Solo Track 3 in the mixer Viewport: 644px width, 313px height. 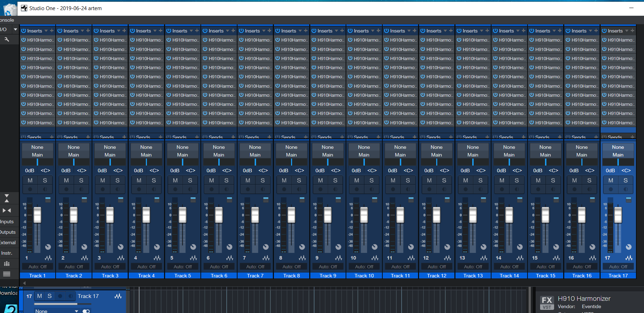118,180
